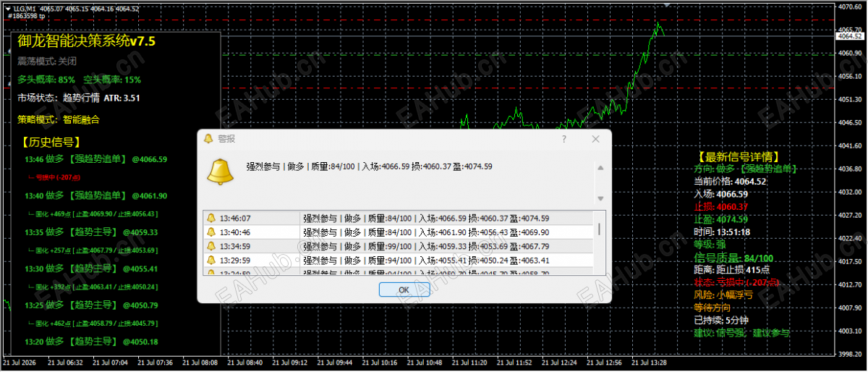Click the 3998.20 label on the price axis
The image size is (868, 372).
point(851,354)
